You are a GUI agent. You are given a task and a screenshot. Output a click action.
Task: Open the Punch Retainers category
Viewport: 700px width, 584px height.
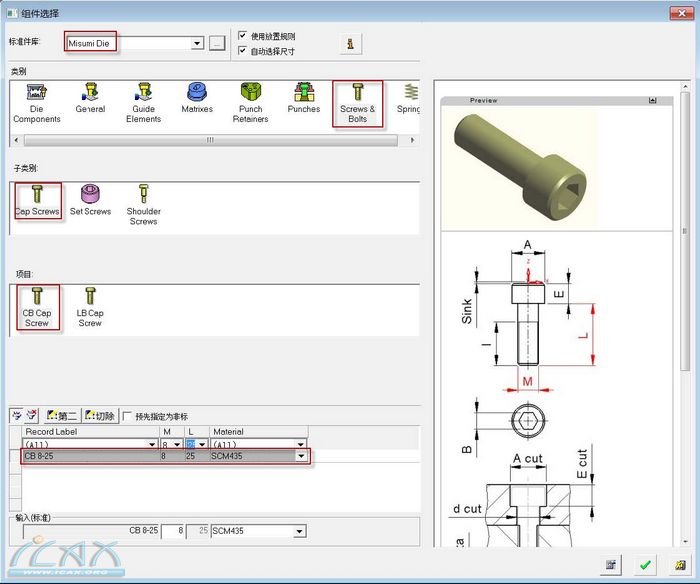point(250,101)
